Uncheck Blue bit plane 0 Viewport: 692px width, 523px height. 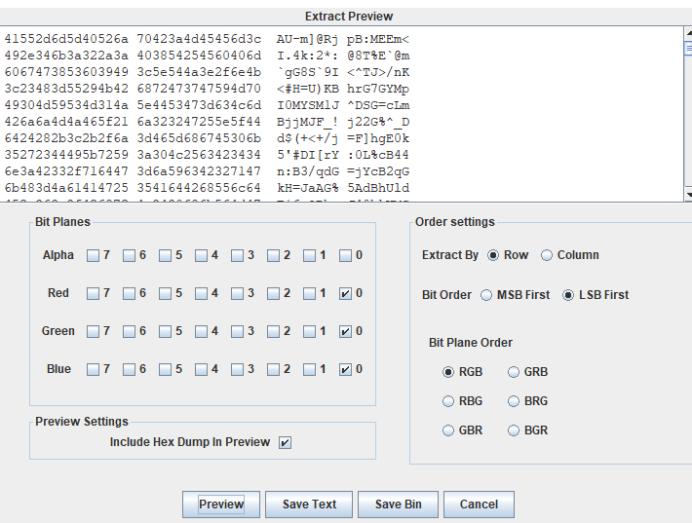345,369
